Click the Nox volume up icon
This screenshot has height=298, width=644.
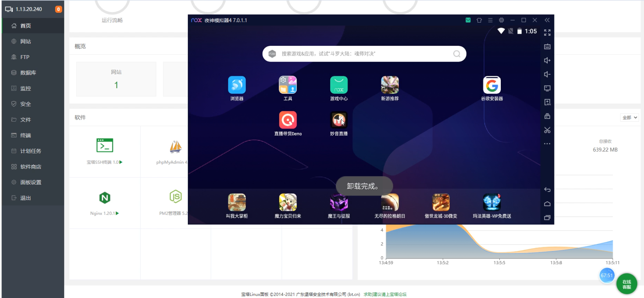pyautogui.click(x=547, y=60)
